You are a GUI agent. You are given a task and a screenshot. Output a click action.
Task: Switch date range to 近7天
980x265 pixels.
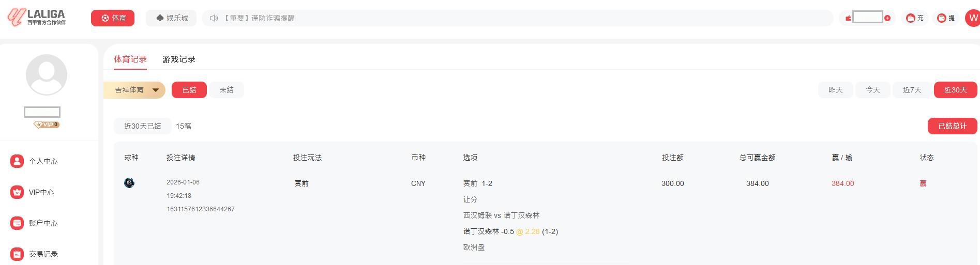pos(912,90)
